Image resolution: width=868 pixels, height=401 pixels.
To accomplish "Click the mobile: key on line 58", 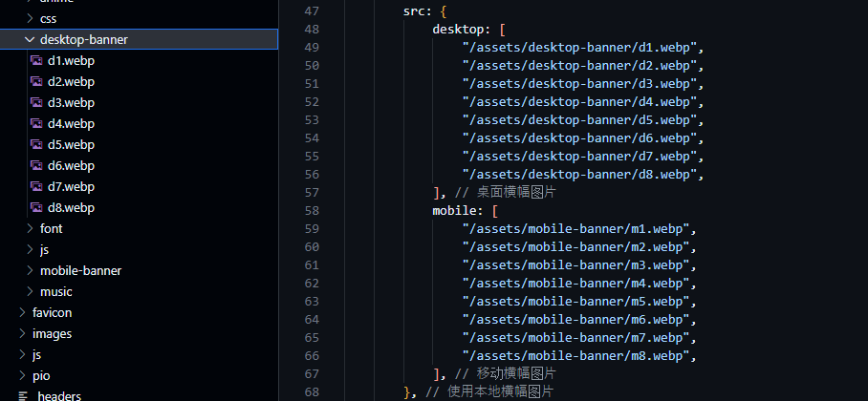I will [458, 210].
